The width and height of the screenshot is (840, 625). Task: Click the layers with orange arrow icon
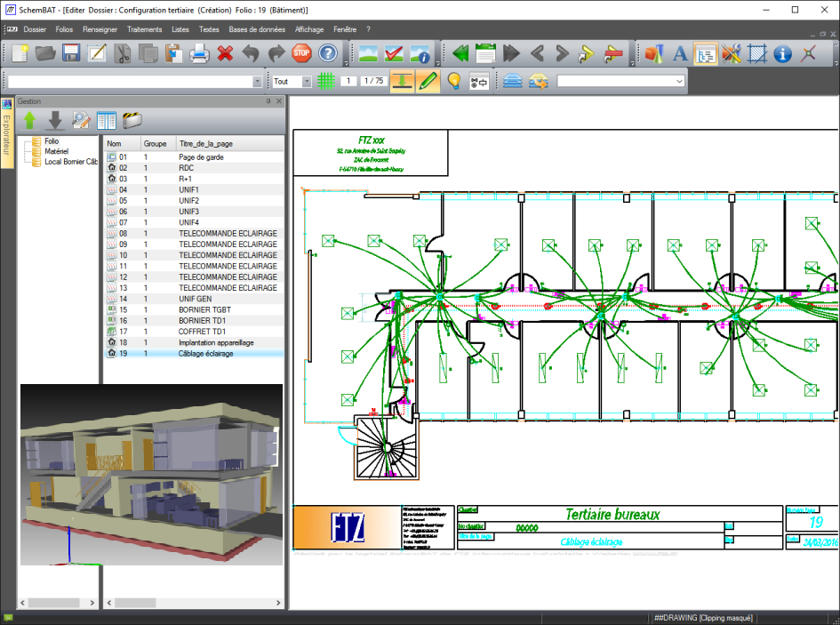[539, 81]
